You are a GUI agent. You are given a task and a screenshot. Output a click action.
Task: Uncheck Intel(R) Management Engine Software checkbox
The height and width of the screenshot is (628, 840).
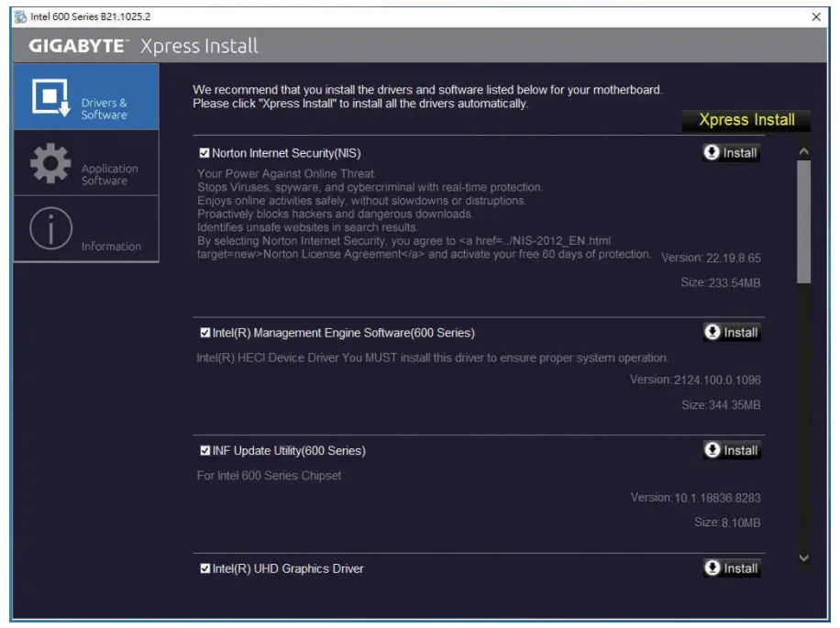click(x=204, y=333)
